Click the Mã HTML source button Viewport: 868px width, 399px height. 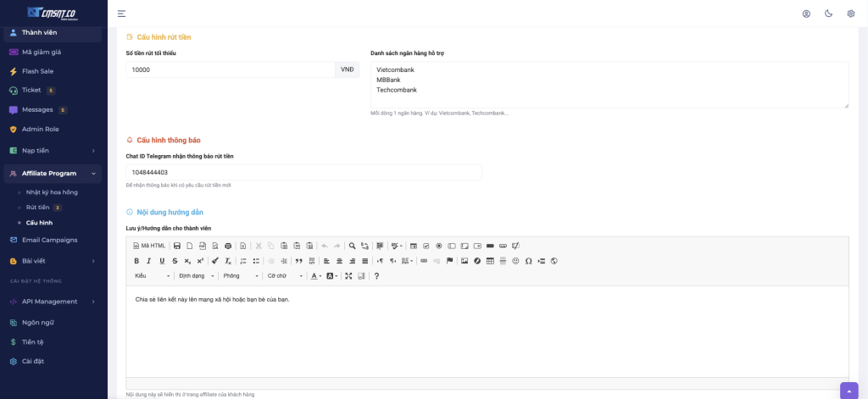[149, 246]
